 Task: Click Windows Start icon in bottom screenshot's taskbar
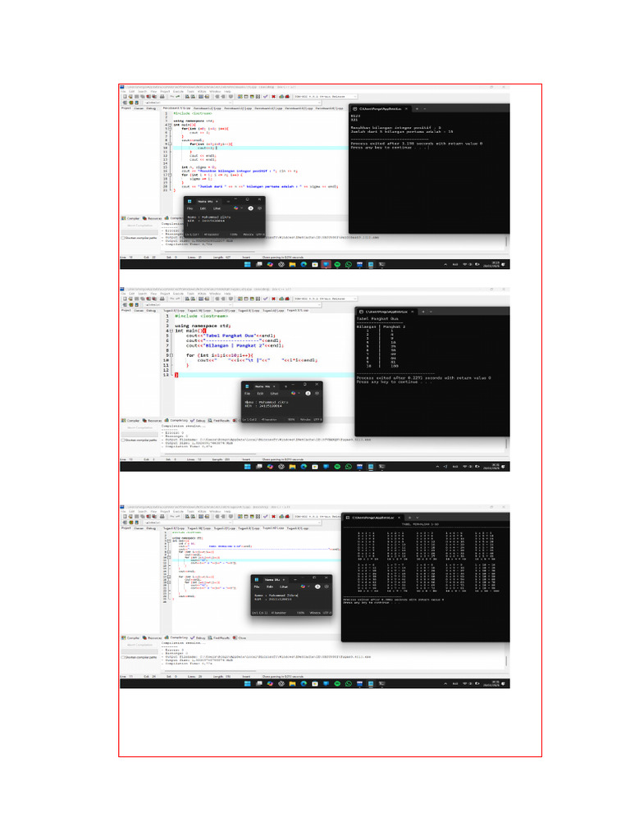(x=248, y=684)
